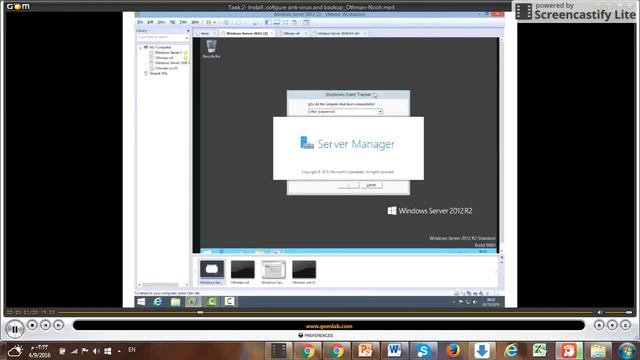This screenshot has width=640, height=360.
Task: Open Action Center flag in tray
Action: (x=85, y=351)
